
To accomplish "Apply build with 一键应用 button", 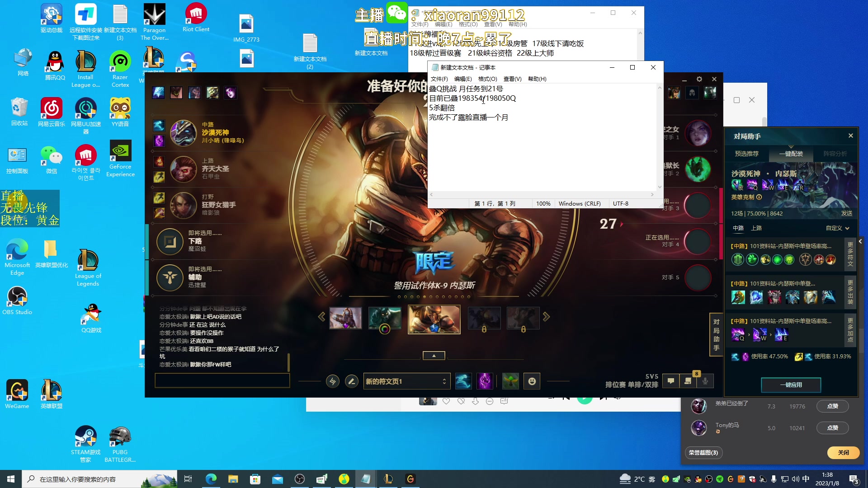I will tap(791, 385).
